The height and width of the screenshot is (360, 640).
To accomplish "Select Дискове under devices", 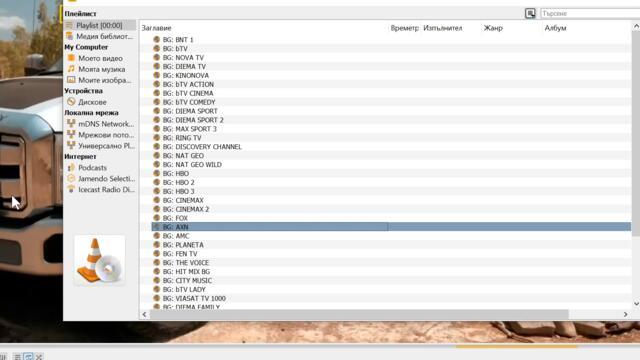I will (x=92, y=102).
